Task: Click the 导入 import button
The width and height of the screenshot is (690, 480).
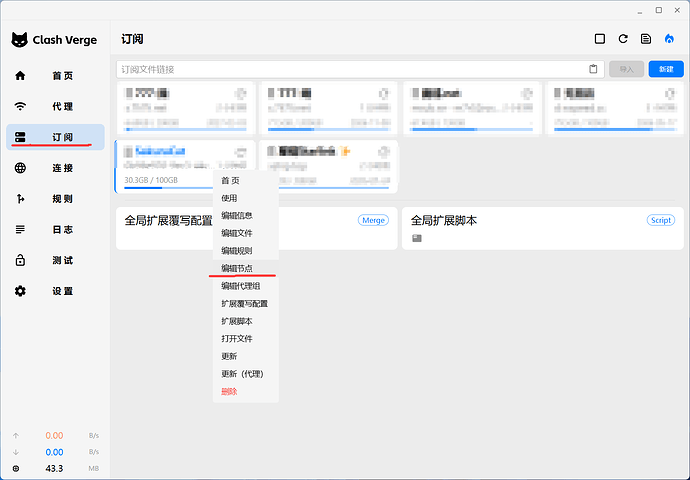Action: pyautogui.click(x=626, y=69)
